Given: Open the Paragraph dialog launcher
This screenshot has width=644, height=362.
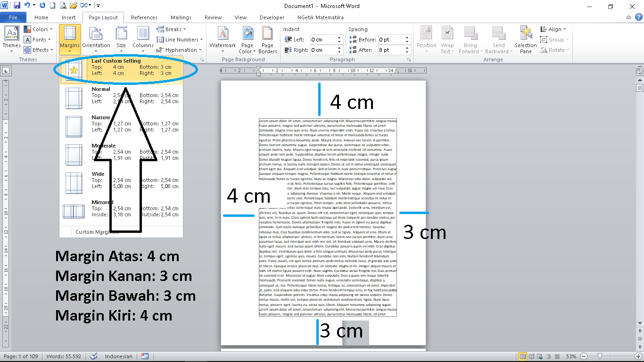Looking at the screenshot, I should [408, 60].
